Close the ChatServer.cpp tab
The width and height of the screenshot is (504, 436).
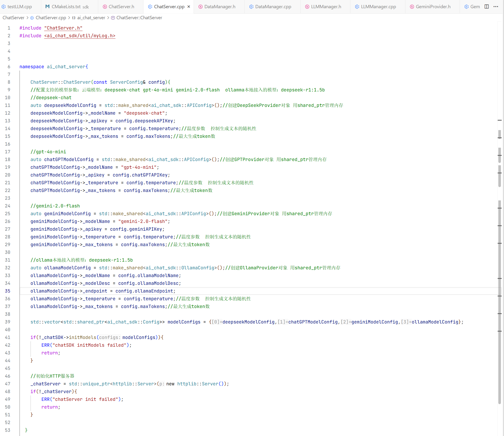pyautogui.click(x=189, y=7)
